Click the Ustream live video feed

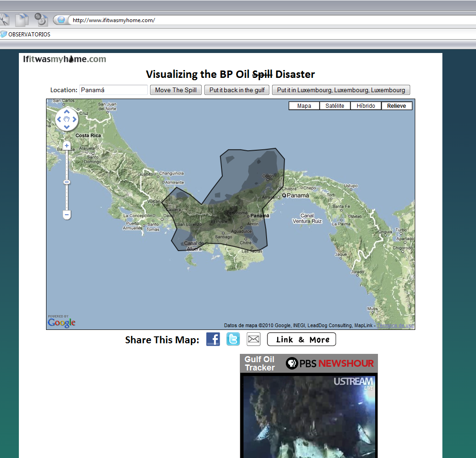click(309, 417)
